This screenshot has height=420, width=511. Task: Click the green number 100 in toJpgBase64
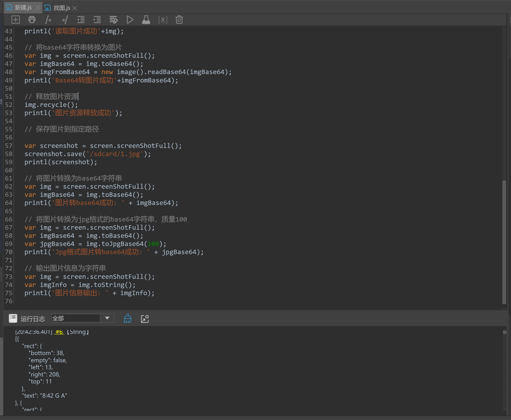[x=153, y=244]
